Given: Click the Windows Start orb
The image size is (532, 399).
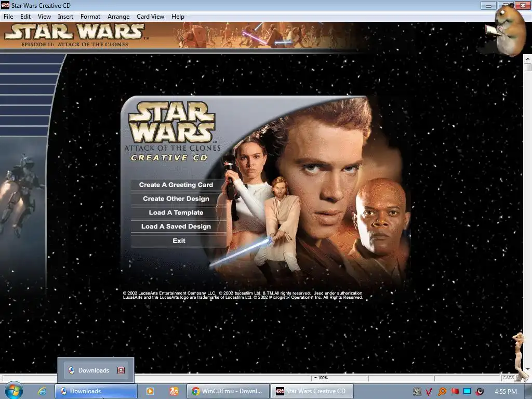Looking at the screenshot, I should coord(14,391).
